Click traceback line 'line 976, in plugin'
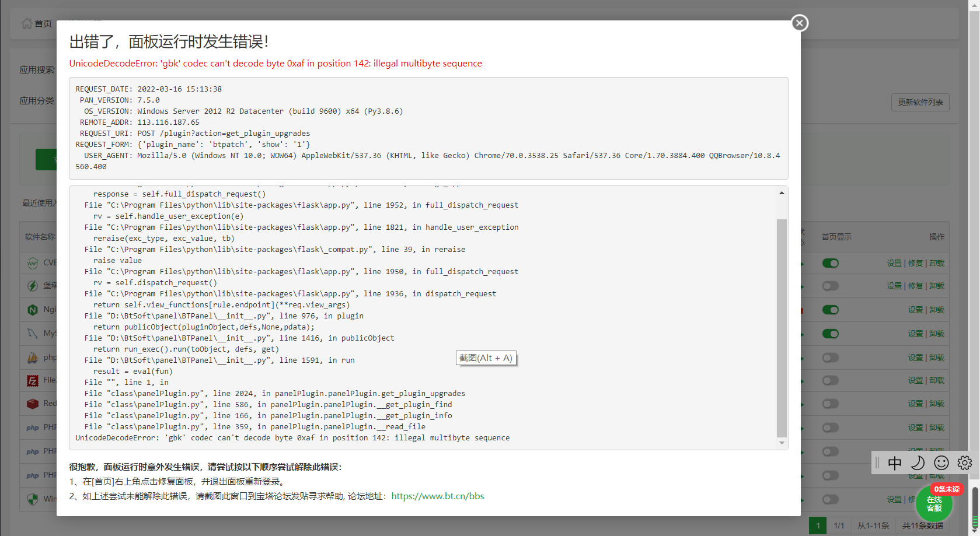980x536 pixels. (x=224, y=316)
